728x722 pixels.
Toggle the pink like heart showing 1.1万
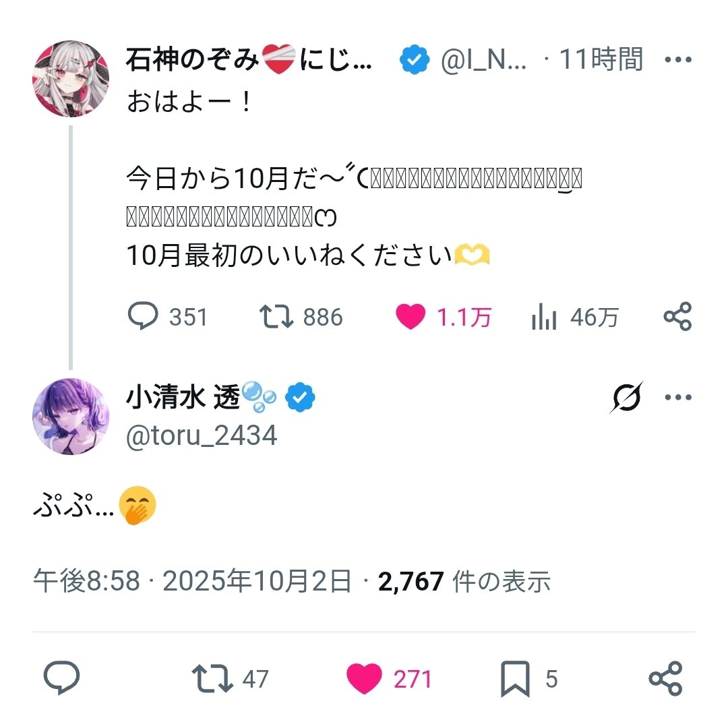410,316
